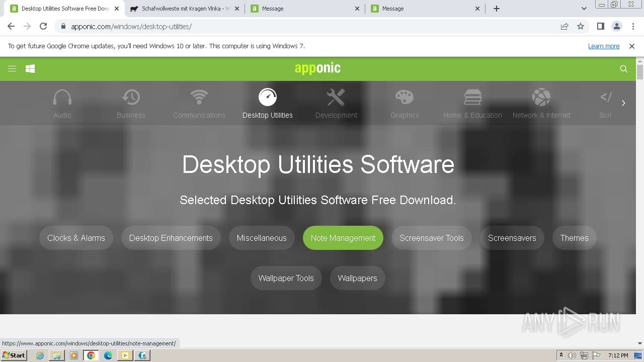Open the Chrome three-dot menu
Image resolution: width=644 pixels, height=362 pixels.
[x=633, y=27]
